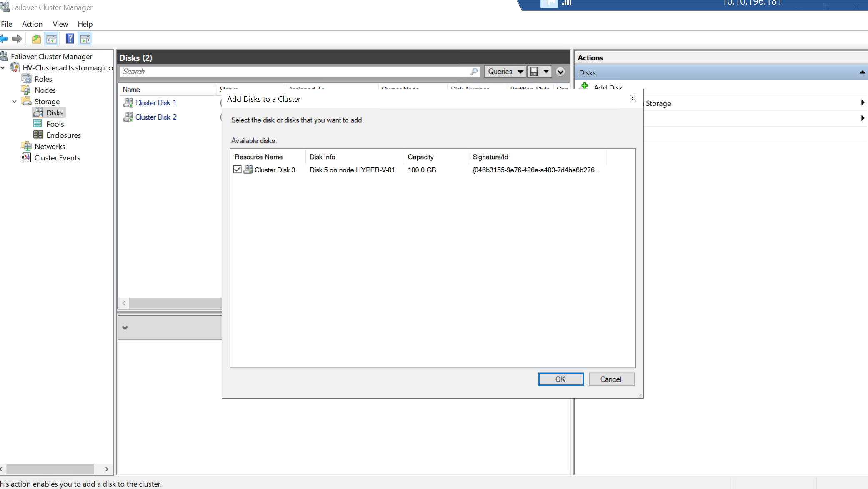This screenshot has height=489, width=868.
Task: Click the Up one level folder icon
Action: click(x=36, y=39)
